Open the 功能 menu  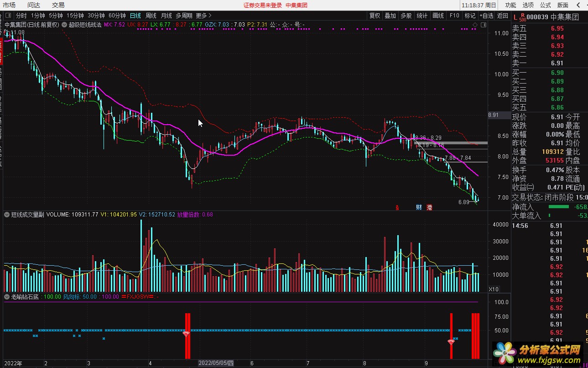coord(510,5)
